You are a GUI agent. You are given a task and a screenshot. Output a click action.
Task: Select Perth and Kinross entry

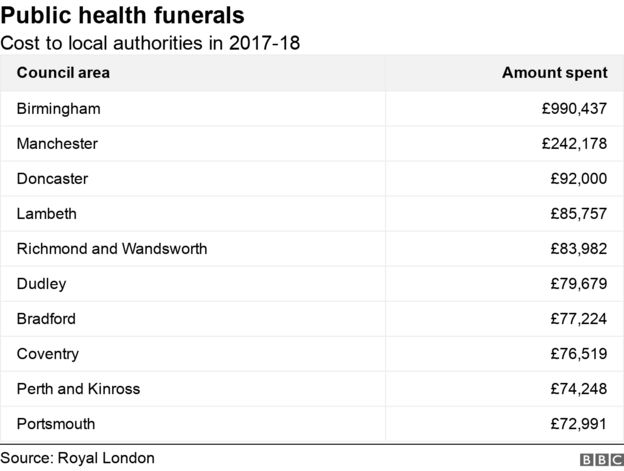78,389
